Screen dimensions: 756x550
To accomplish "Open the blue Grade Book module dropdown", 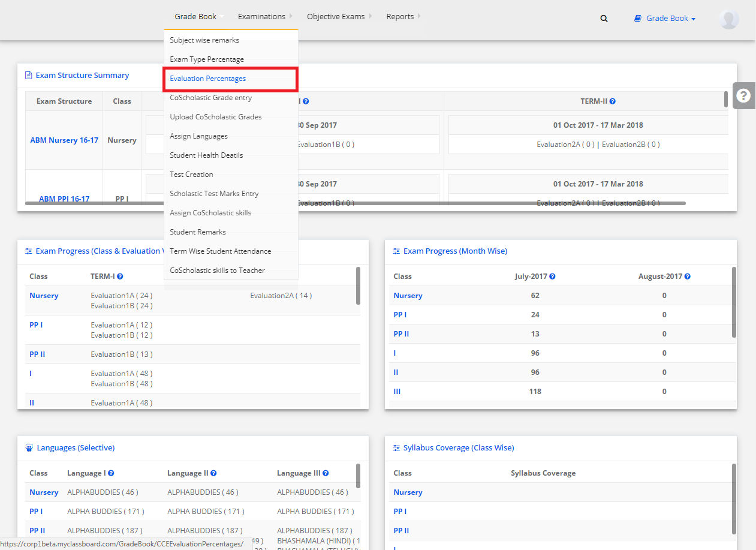I will coord(665,19).
